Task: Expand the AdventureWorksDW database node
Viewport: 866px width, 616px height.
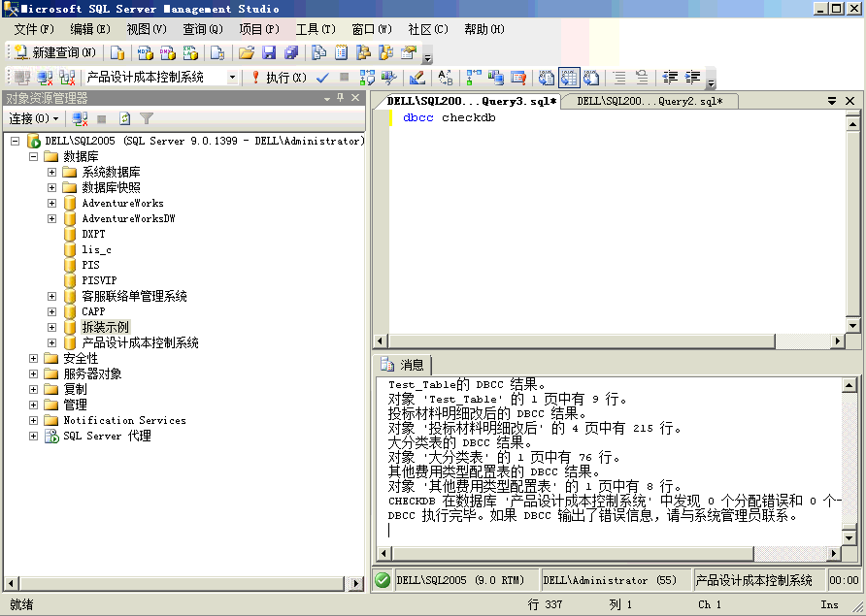Action: point(51,218)
